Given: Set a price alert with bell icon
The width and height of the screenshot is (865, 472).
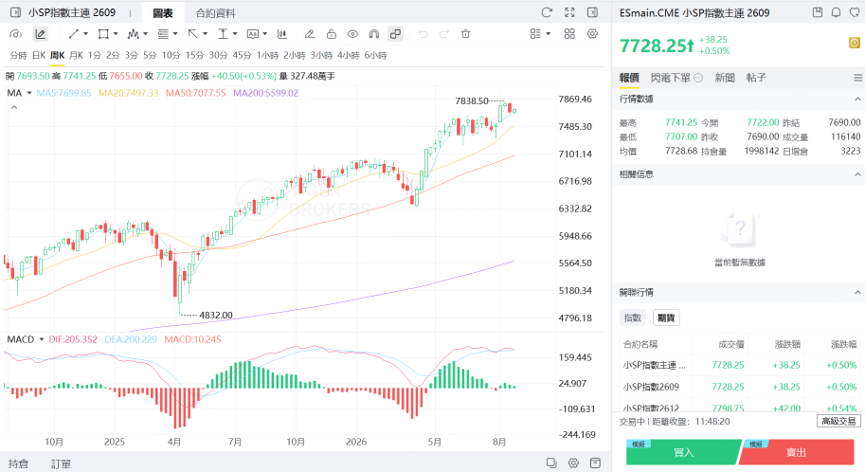Looking at the screenshot, I should pos(836,12).
